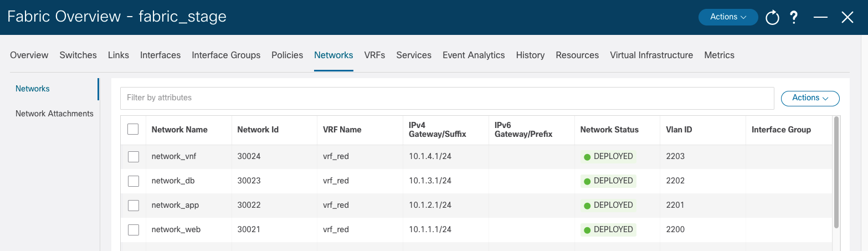868x251 pixels.
Task: Click the DEPLOYED status for network_web
Action: click(608, 230)
